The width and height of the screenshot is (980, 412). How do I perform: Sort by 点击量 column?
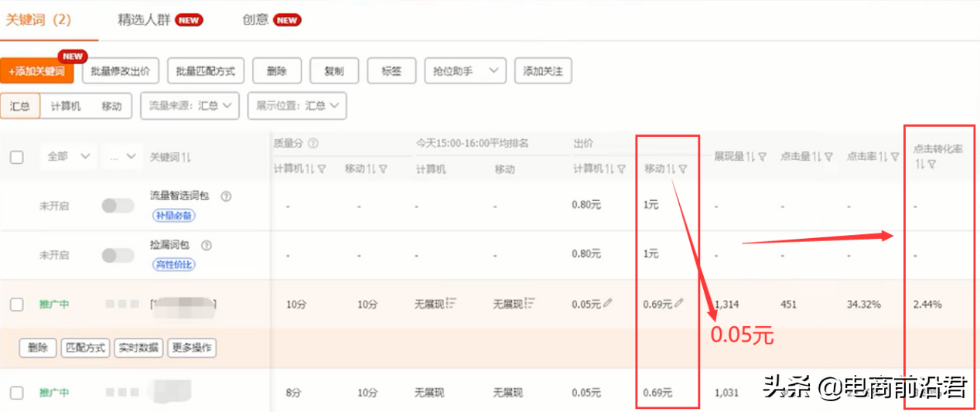[816, 157]
